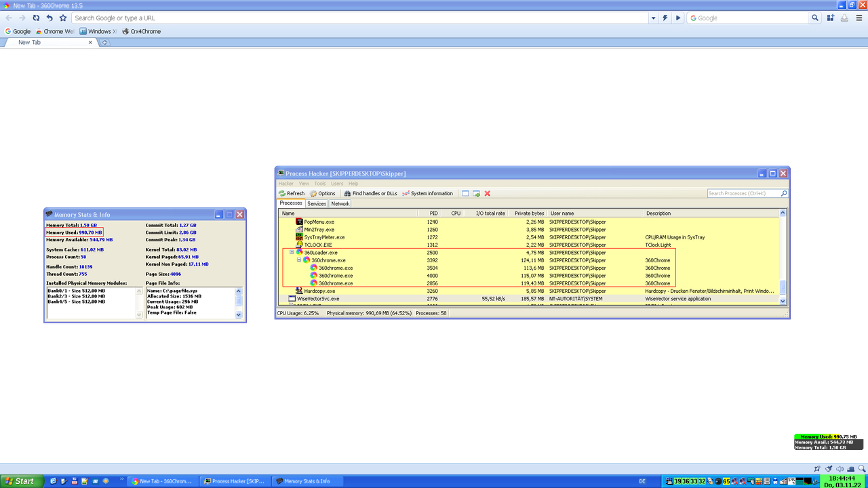Open System information in Process Hacker
The height and width of the screenshot is (488, 868).
tap(427, 194)
